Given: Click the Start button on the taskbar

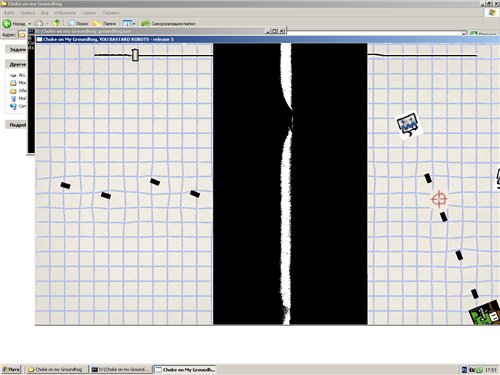Looking at the screenshot, I should coord(11,369).
